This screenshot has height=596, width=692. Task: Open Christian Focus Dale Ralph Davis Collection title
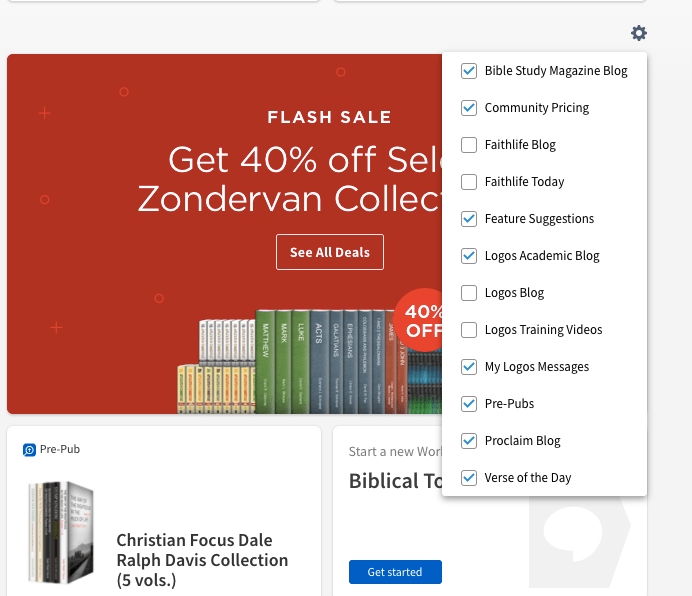(x=202, y=560)
